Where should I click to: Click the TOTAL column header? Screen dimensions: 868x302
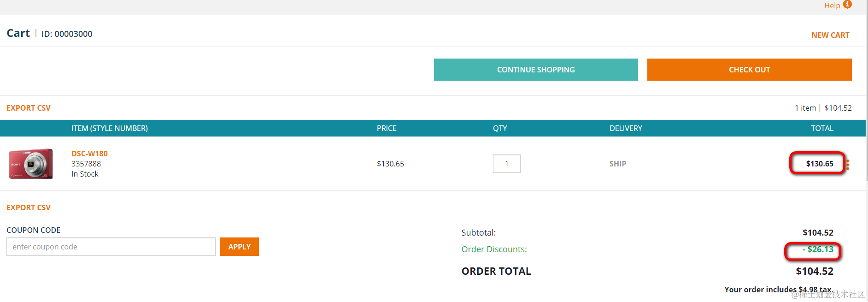coord(822,128)
